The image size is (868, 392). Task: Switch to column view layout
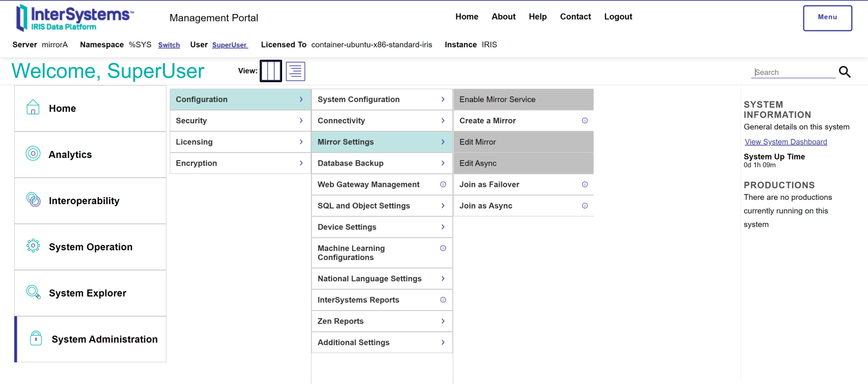pos(271,71)
